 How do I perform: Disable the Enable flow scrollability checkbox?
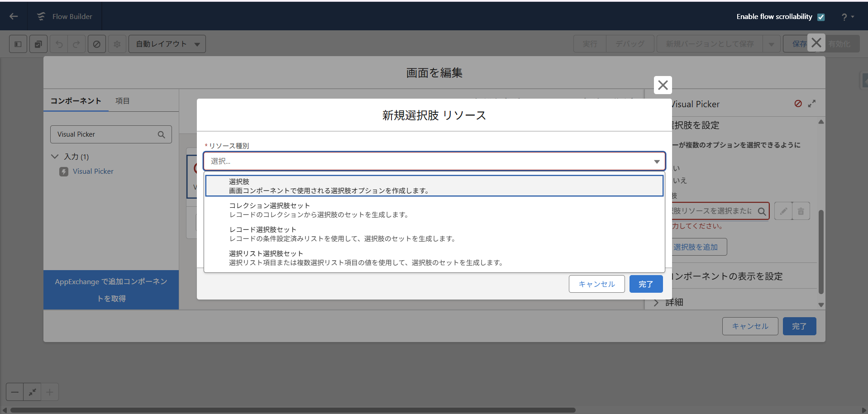point(821,17)
